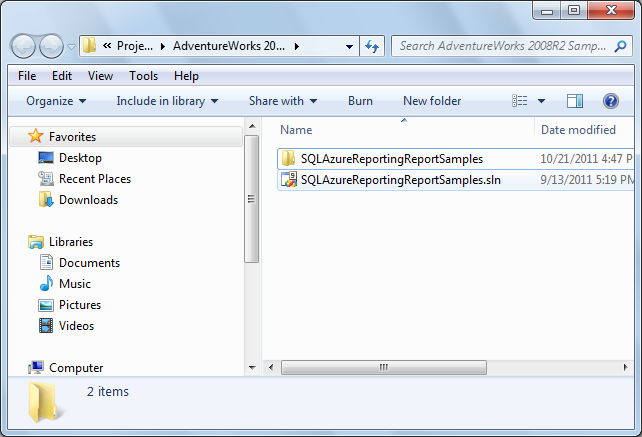Screen dimensions: 642x437
Task: Toggle the preview pane icon
Action: pyautogui.click(x=575, y=101)
